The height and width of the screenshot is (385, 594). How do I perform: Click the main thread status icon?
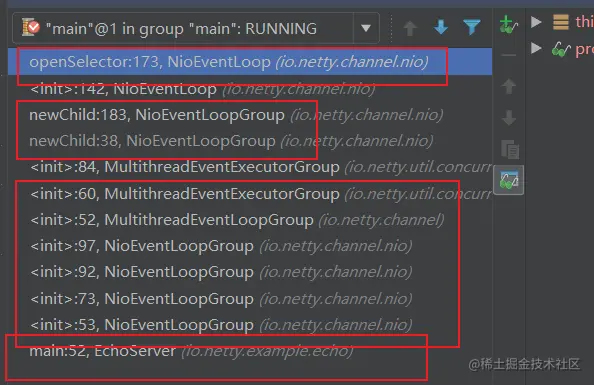click(x=31, y=28)
